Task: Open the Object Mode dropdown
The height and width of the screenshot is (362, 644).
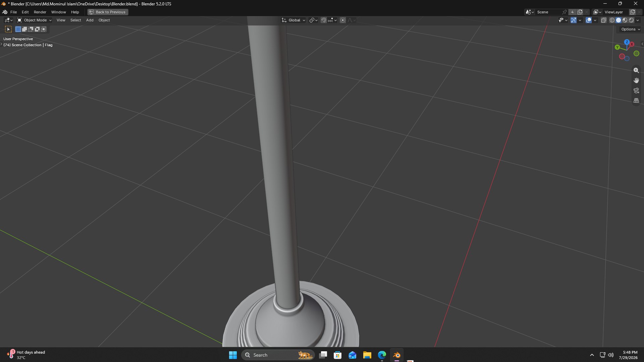Action: 35,20
